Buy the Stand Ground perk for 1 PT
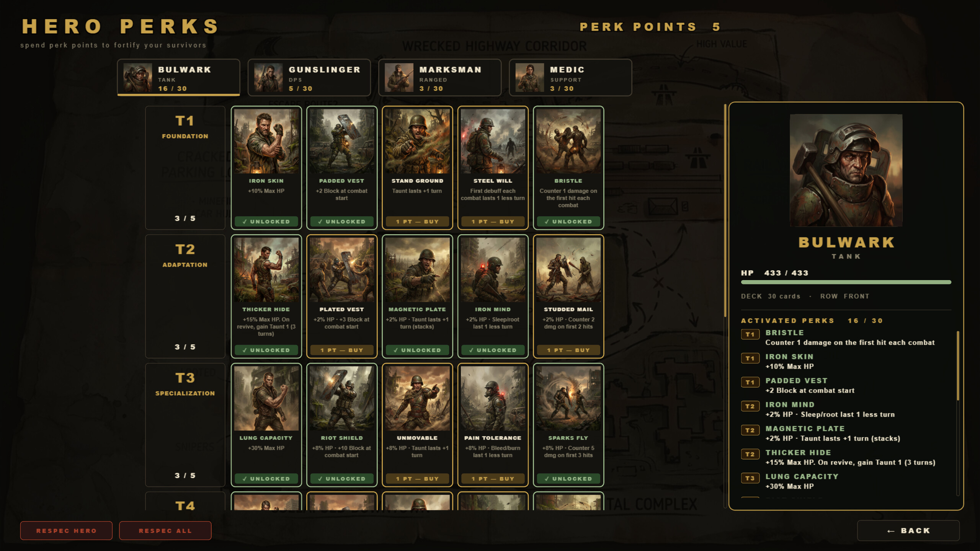The width and height of the screenshot is (980, 551). 417,222
